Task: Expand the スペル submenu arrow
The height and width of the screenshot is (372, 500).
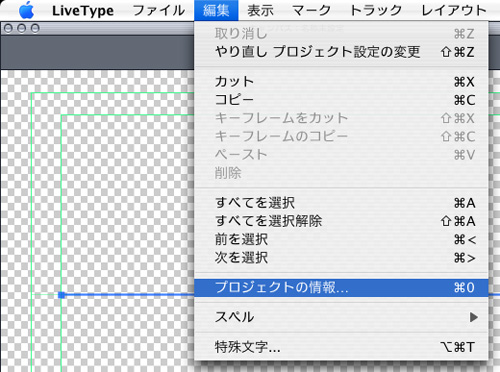Action: click(473, 317)
